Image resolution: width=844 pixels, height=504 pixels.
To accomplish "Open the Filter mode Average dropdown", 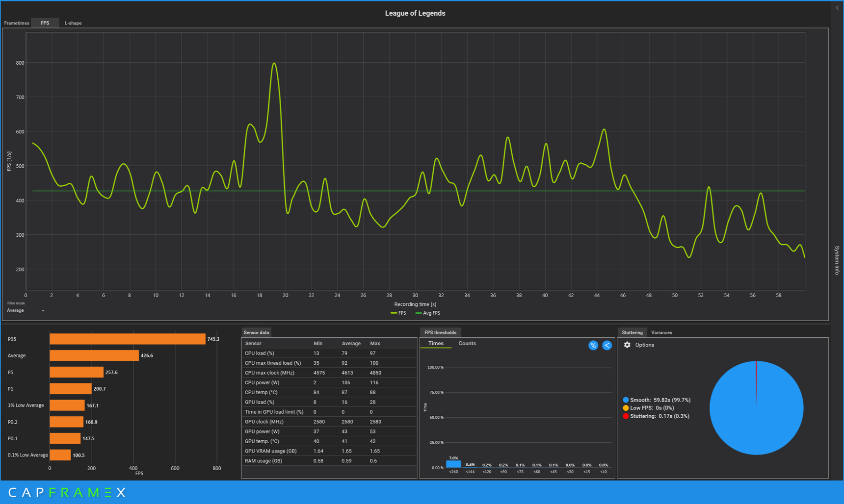I will (x=26, y=310).
